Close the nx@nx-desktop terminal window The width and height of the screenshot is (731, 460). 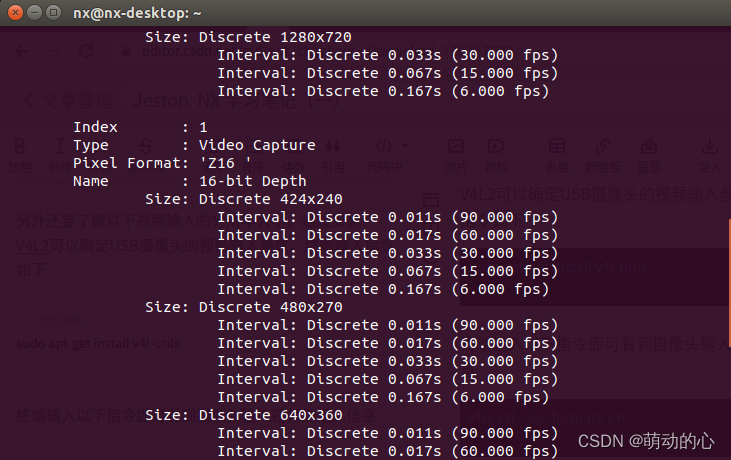pyautogui.click(x=15, y=13)
